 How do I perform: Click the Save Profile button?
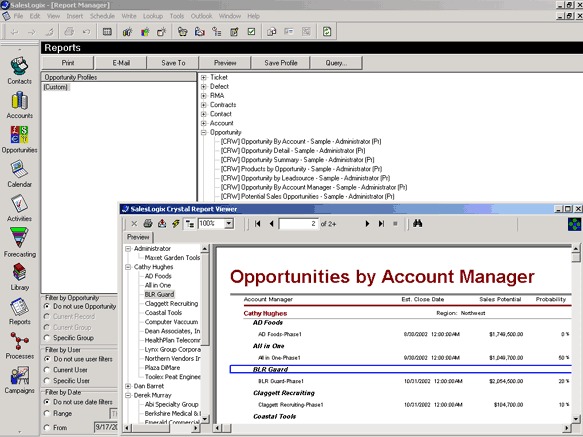281,63
